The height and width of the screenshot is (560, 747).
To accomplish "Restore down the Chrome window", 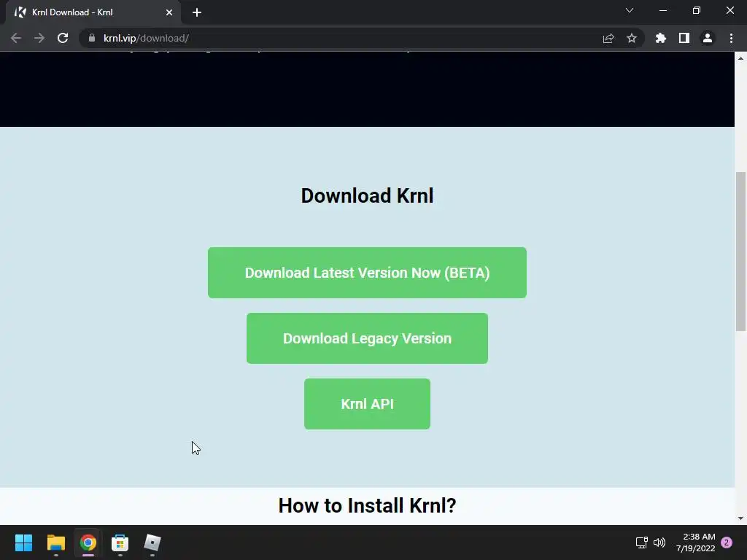I will (697, 10).
